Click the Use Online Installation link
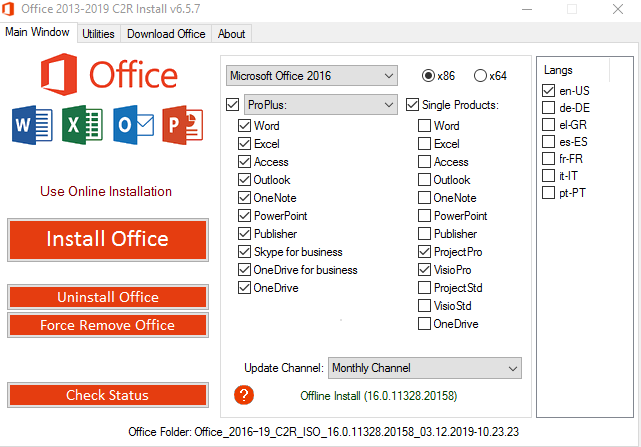The width and height of the screenshot is (641, 447). coord(106,191)
